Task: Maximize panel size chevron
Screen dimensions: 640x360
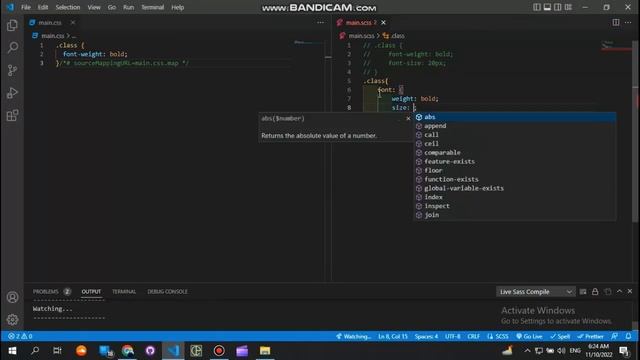Action: 620,291
